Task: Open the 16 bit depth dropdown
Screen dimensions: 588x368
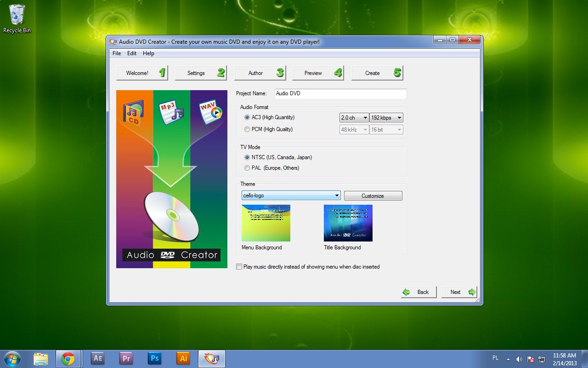Action: [386, 130]
